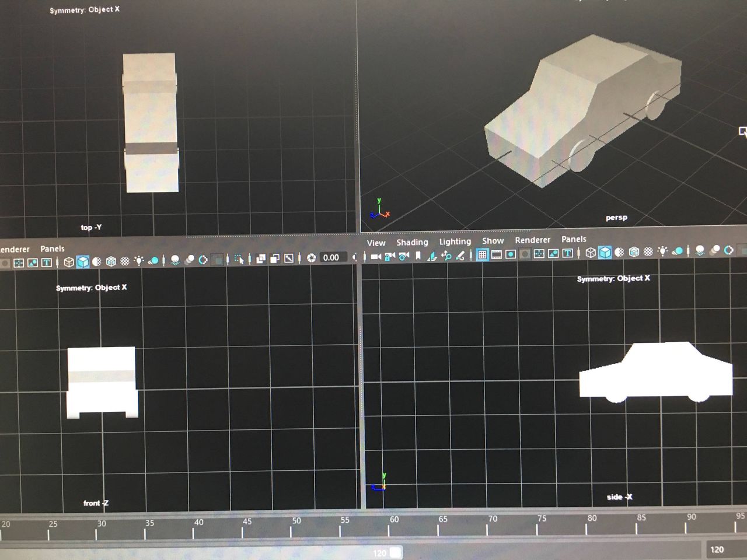The width and height of the screenshot is (747, 560).
Task: Toggle 2D Pan/Zoom in side panel toolbar
Action: pos(446,256)
